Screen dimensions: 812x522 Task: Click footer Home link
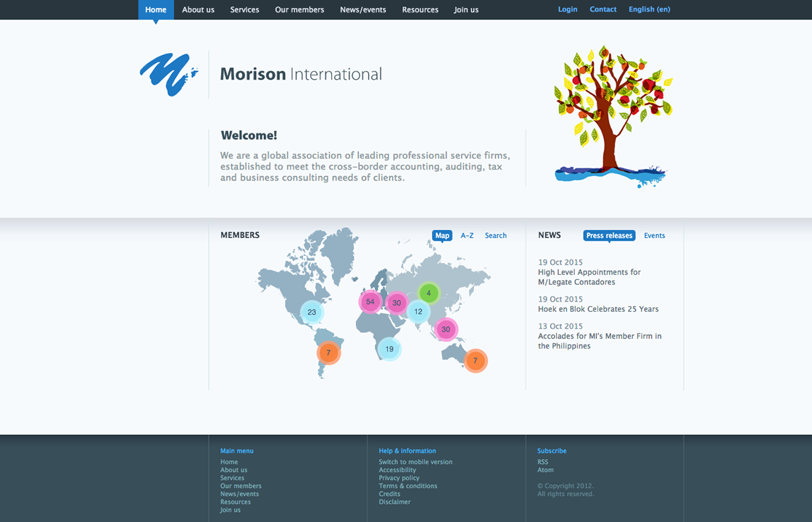pyautogui.click(x=229, y=462)
